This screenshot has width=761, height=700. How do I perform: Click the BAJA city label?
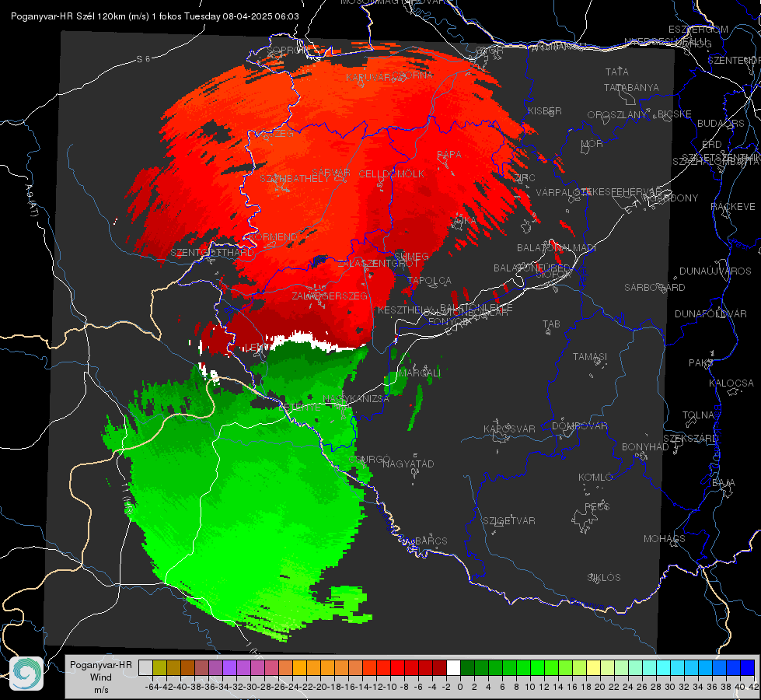pos(724,483)
